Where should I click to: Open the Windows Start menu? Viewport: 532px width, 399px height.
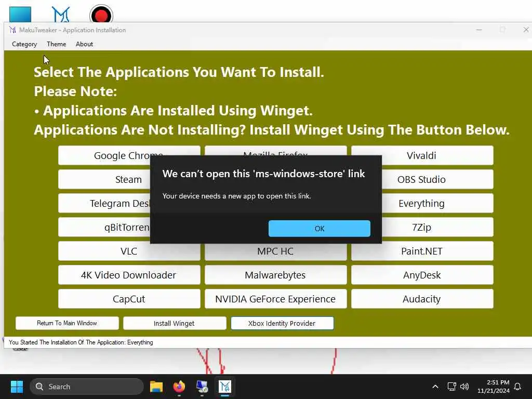(x=17, y=387)
